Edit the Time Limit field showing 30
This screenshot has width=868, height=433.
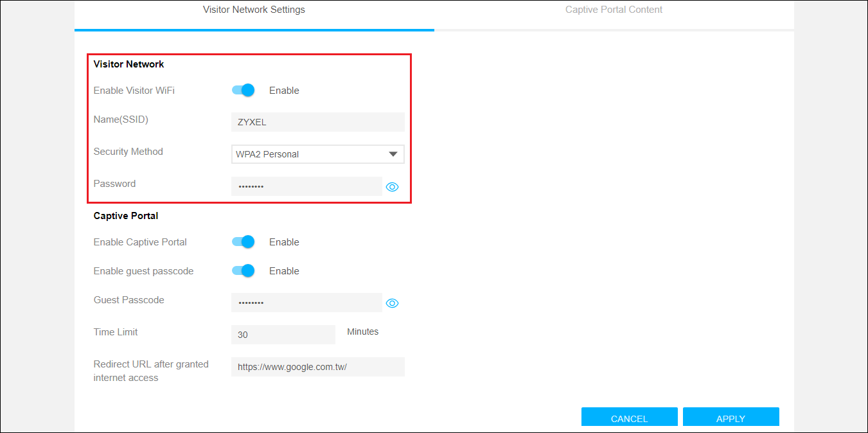[x=283, y=335]
